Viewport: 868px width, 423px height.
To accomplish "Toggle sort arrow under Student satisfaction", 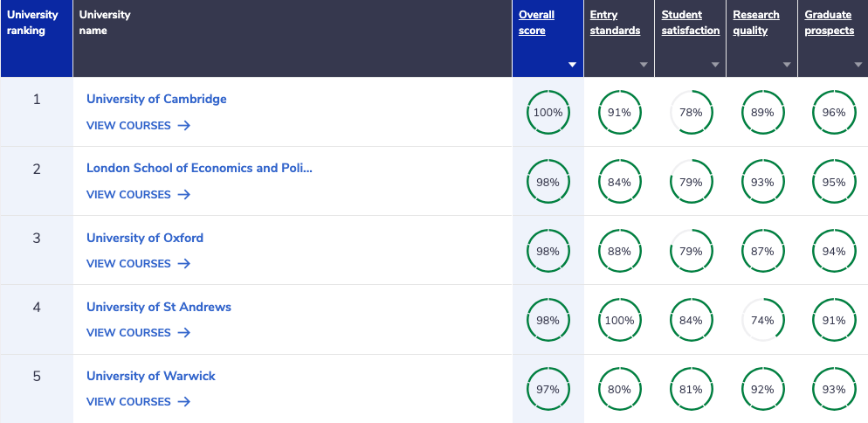I will (x=715, y=65).
